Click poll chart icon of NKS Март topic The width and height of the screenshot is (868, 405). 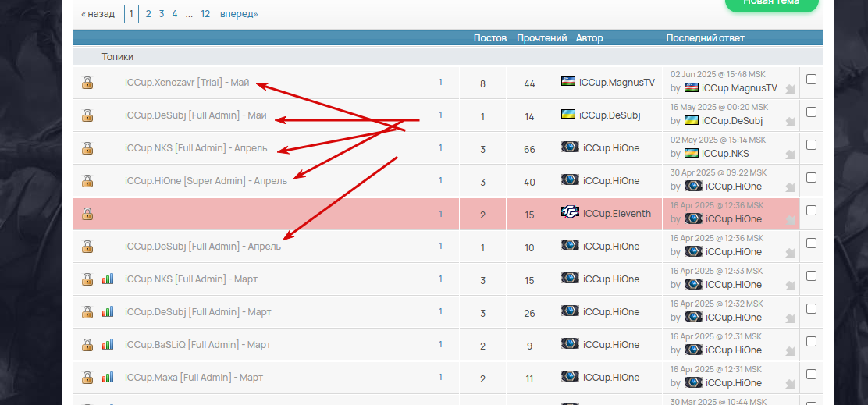tap(108, 279)
